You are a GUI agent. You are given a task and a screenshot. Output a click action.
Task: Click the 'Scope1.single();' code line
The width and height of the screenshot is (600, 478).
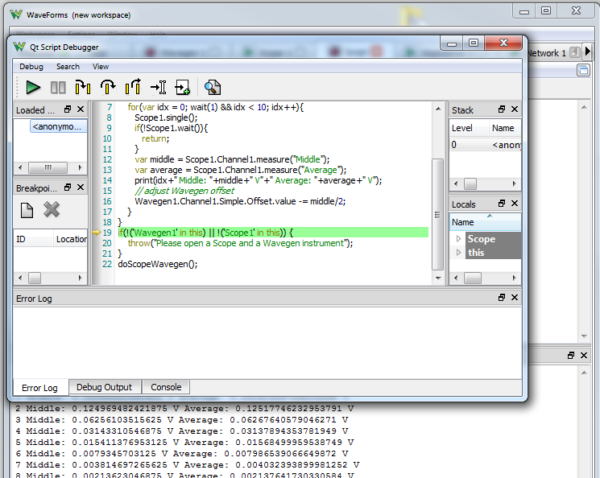(x=166, y=118)
